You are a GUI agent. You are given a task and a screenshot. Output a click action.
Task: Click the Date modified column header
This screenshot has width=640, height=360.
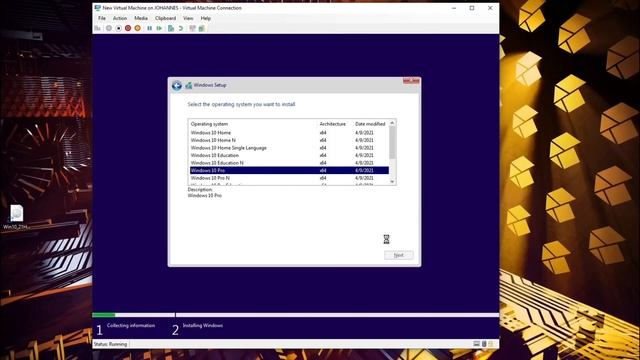click(x=371, y=124)
